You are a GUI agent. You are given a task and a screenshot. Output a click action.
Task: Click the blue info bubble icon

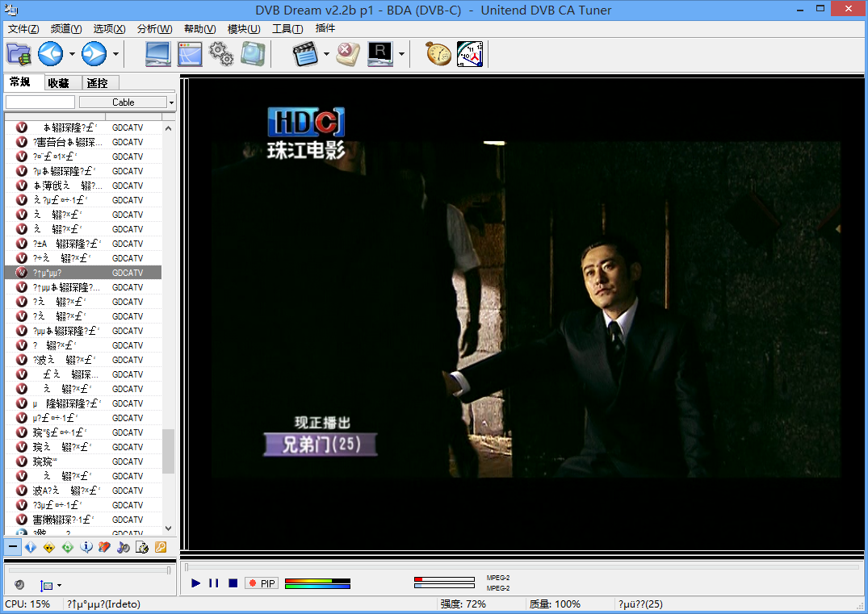[x=86, y=547]
